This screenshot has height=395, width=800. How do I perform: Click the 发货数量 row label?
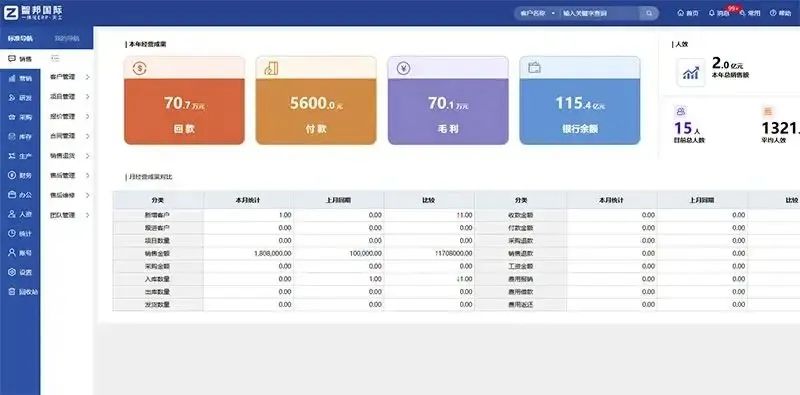click(158, 305)
